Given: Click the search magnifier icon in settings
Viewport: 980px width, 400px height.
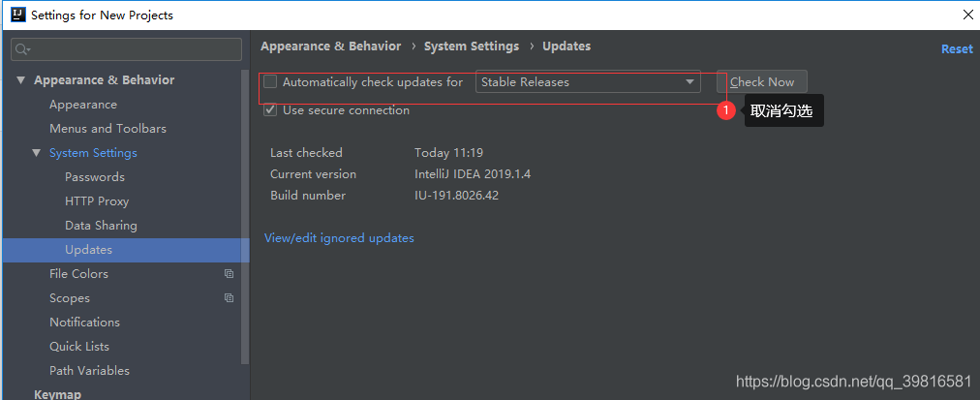Looking at the screenshot, I should pyautogui.click(x=22, y=49).
